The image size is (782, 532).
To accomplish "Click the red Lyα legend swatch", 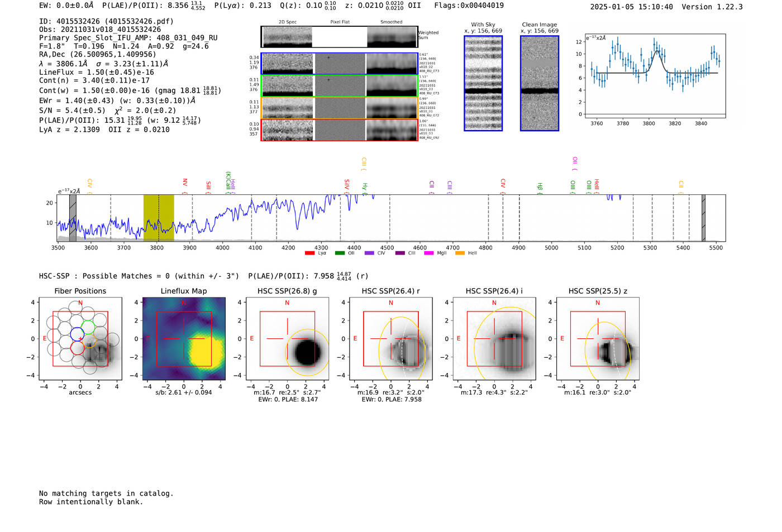I will [x=310, y=253].
